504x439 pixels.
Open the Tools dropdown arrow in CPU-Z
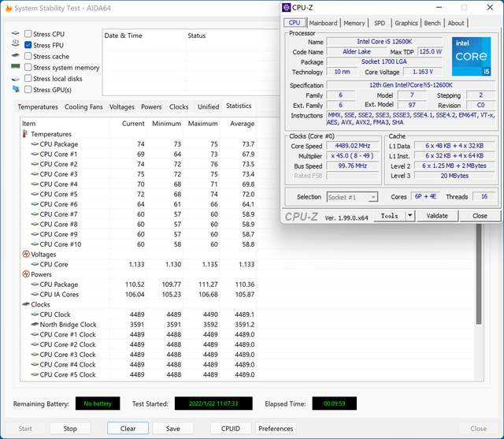tap(410, 215)
